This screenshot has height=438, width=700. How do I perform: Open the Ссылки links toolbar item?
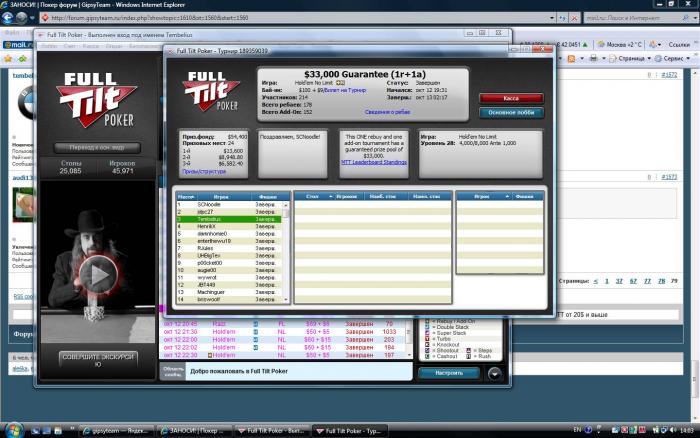[679, 45]
